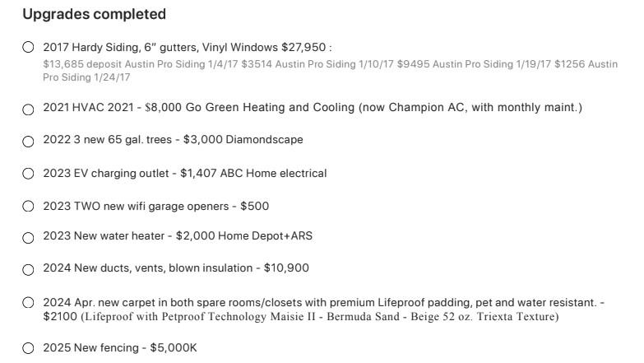Check the wifi garage openers circle
The image size is (644, 363).
(x=29, y=207)
